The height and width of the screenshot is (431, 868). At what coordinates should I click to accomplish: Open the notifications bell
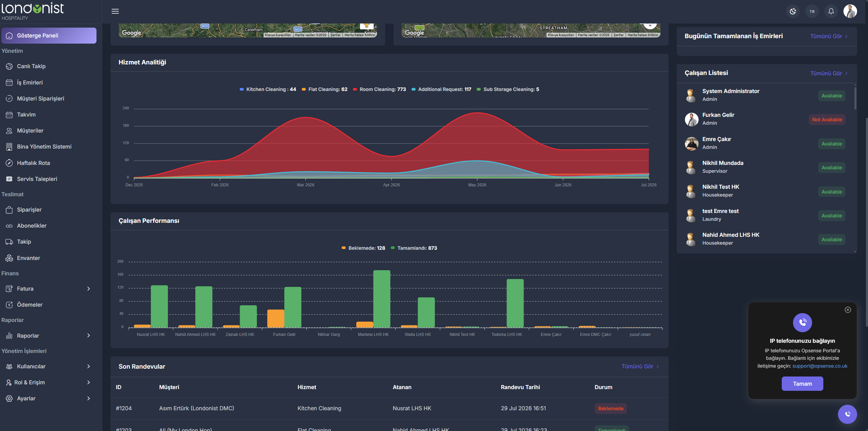[831, 11]
